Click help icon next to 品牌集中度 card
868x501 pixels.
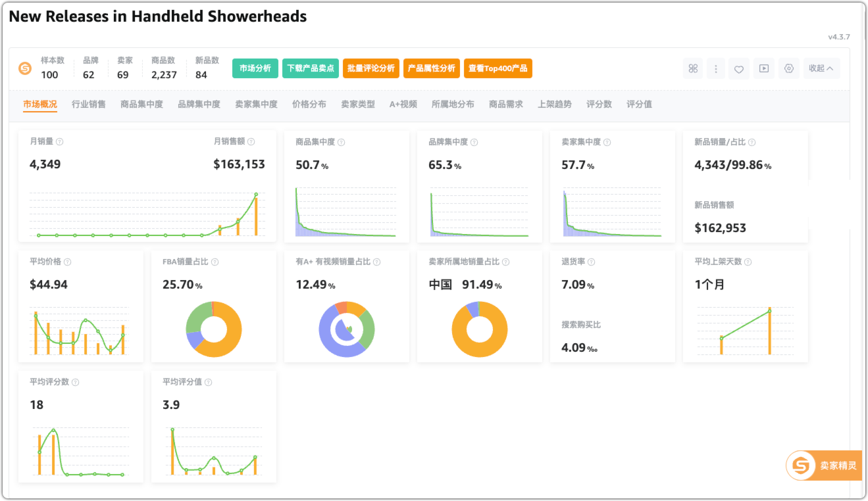pos(474,142)
